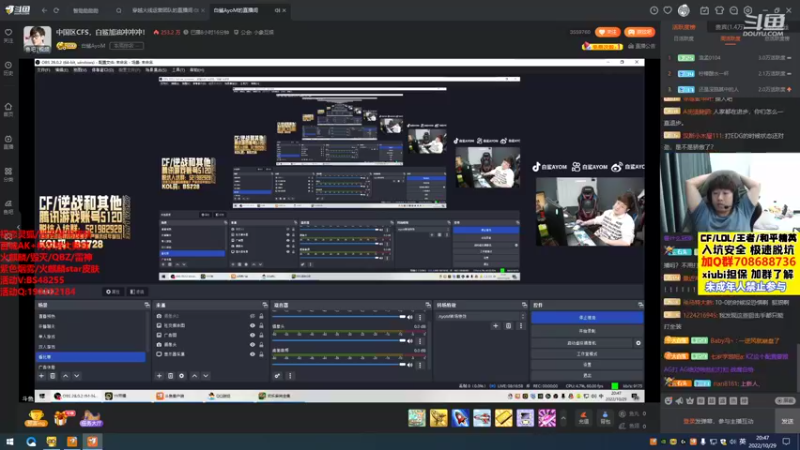Toggle lock on 摄像头 source

click(261, 344)
